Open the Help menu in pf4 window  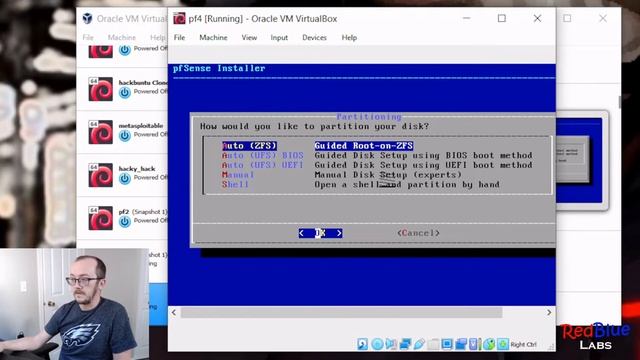pyautogui.click(x=349, y=38)
